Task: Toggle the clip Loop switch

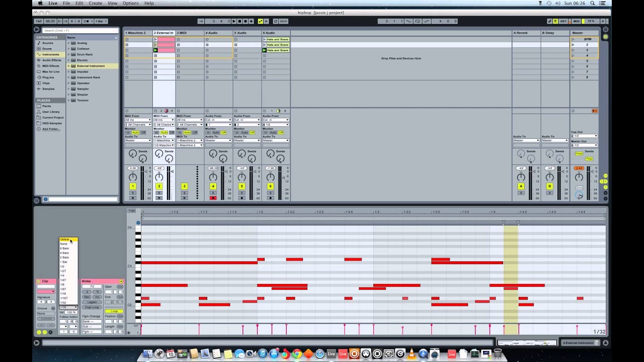Action: [x=114, y=311]
